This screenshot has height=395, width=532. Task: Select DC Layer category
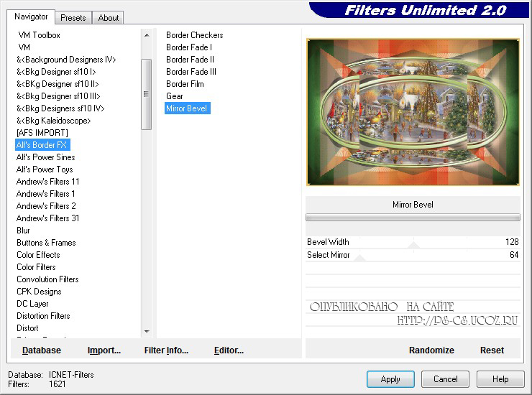[32, 304]
